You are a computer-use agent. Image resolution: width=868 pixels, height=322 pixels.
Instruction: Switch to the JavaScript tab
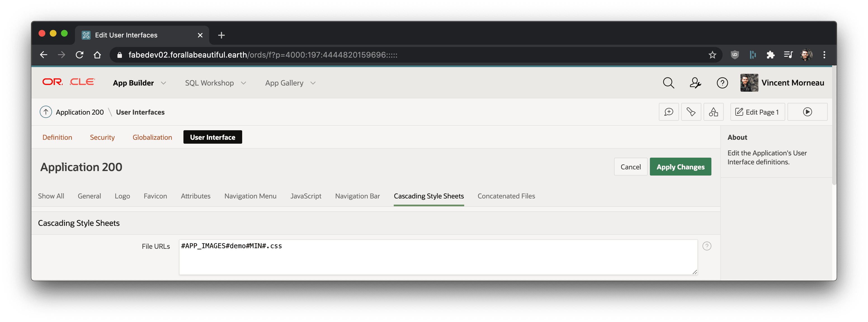coord(306,196)
